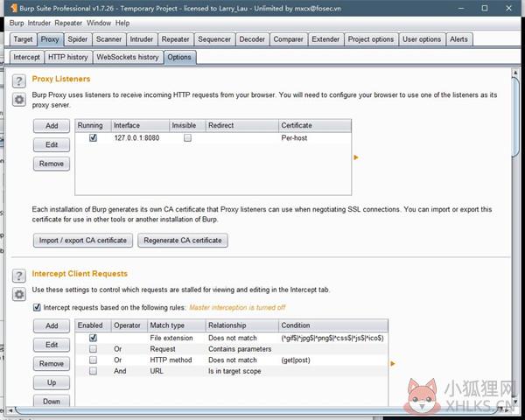Open the Project options tab
Viewport: 525px width, 420px height.
point(371,39)
